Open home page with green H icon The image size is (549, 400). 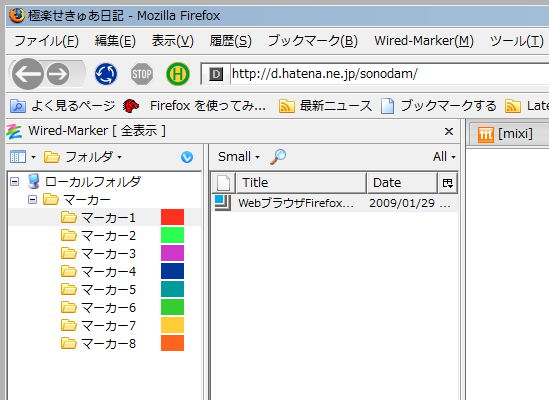(x=178, y=74)
